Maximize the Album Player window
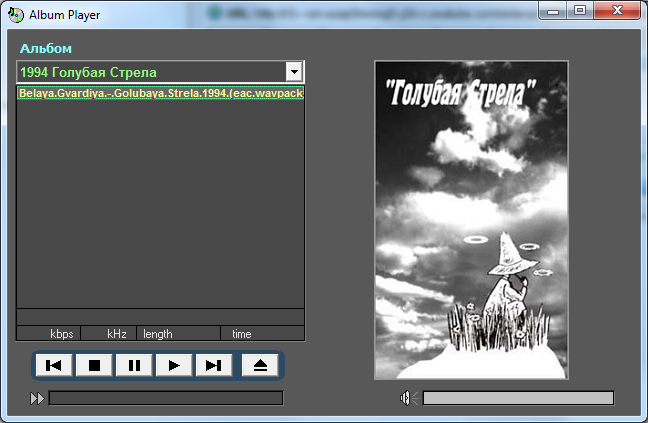This screenshot has height=423, width=648. (580, 10)
